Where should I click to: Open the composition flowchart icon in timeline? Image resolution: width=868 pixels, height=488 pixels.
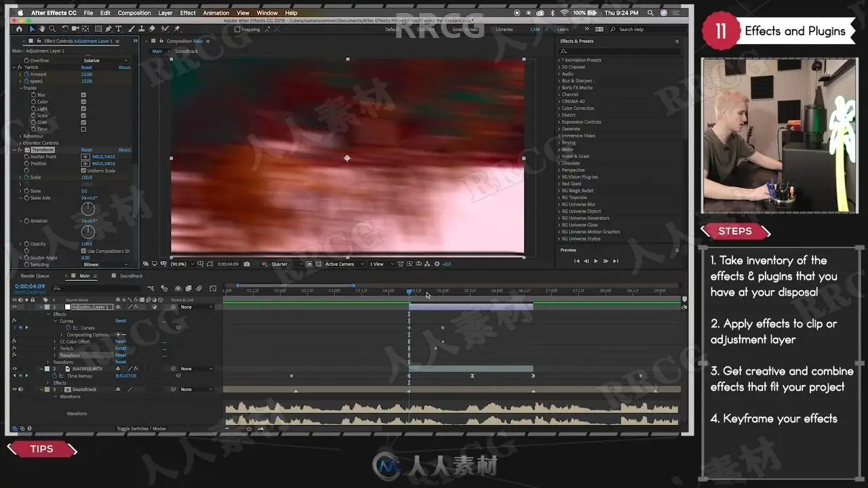coord(151,288)
